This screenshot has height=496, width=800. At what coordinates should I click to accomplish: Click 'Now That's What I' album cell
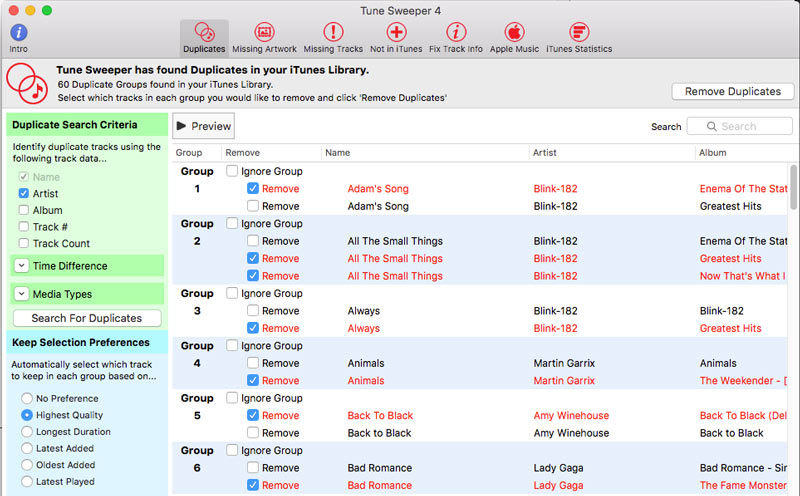tap(742, 276)
